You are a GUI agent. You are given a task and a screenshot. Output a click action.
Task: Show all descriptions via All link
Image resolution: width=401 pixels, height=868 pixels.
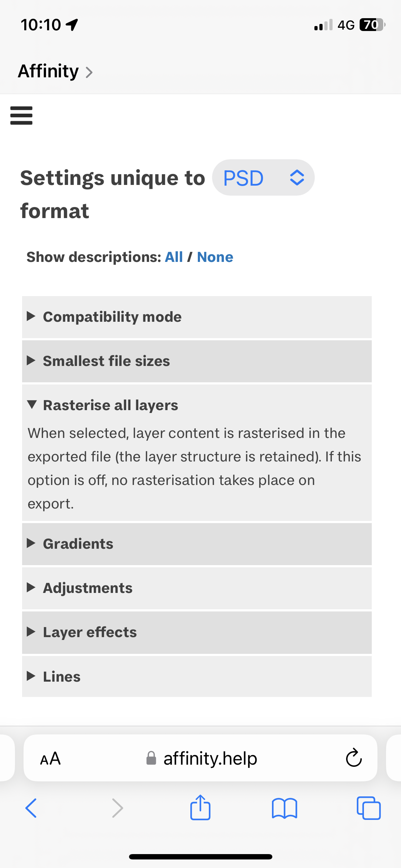(174, 257)
